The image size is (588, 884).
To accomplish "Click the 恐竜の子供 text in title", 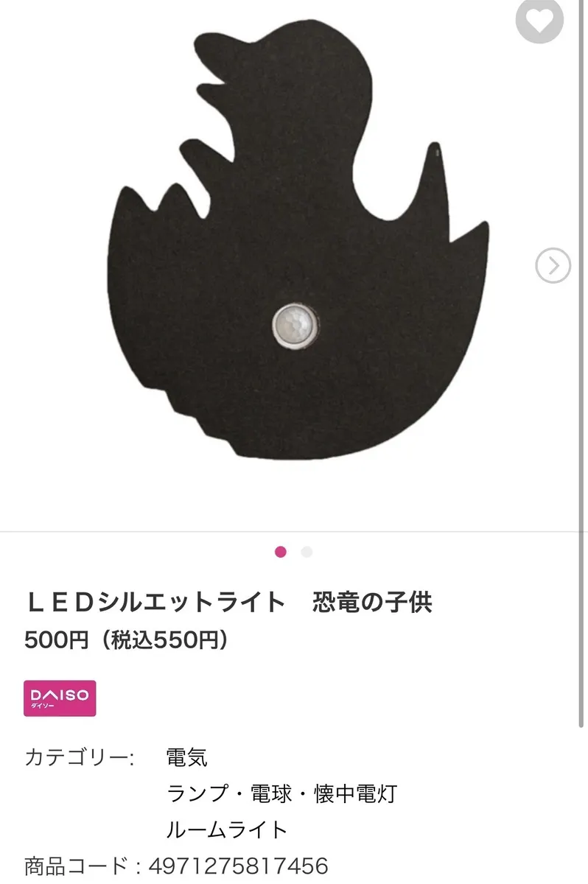I will click(x=372, y=602).
